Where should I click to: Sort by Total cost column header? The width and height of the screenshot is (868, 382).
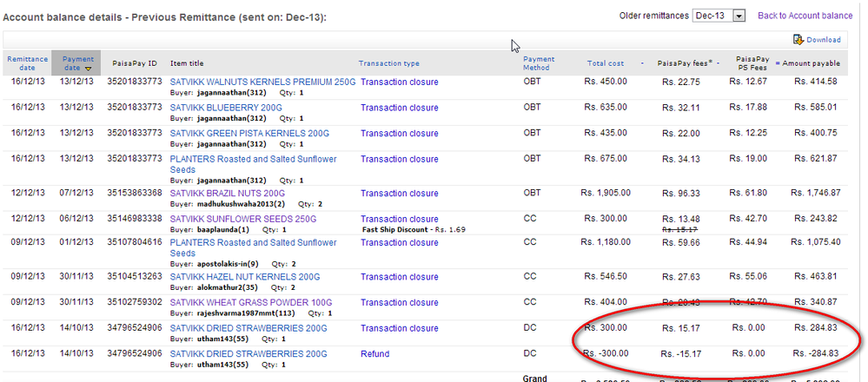tap(605, 63)
